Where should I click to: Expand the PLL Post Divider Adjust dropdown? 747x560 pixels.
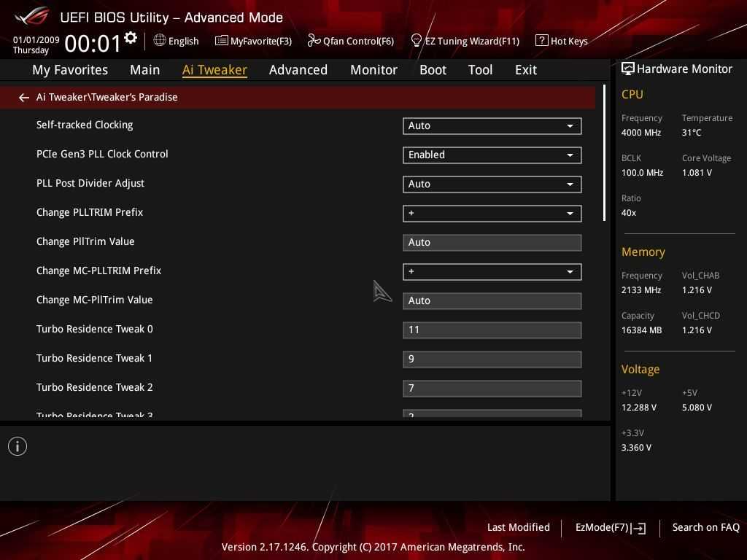coord(492,184)
